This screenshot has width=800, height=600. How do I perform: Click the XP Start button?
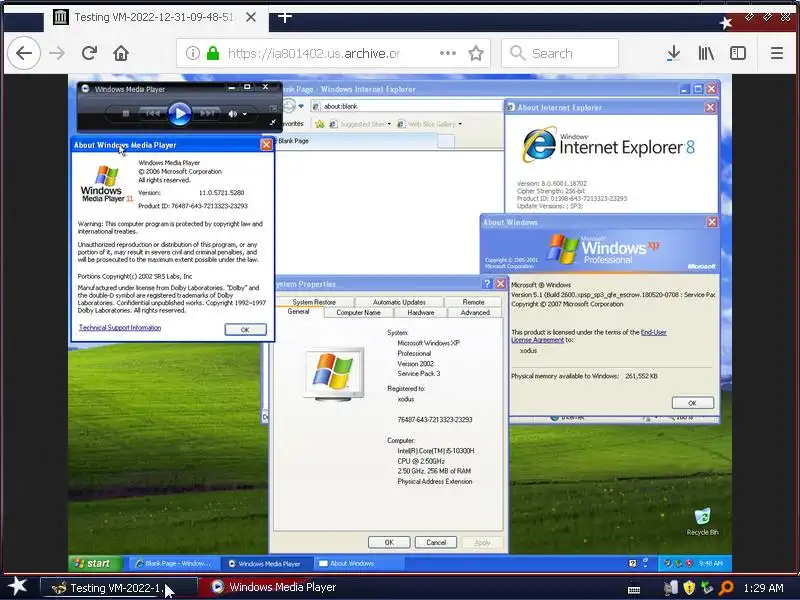(95, 563)
